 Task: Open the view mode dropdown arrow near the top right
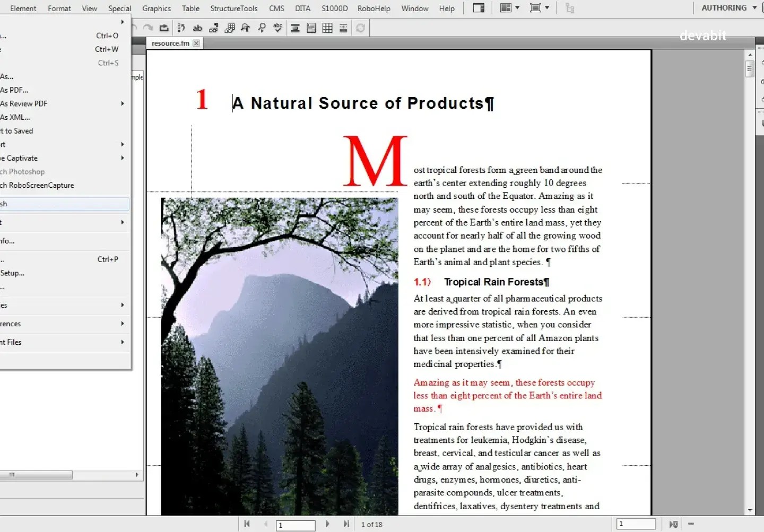click(x=548, y=8)
